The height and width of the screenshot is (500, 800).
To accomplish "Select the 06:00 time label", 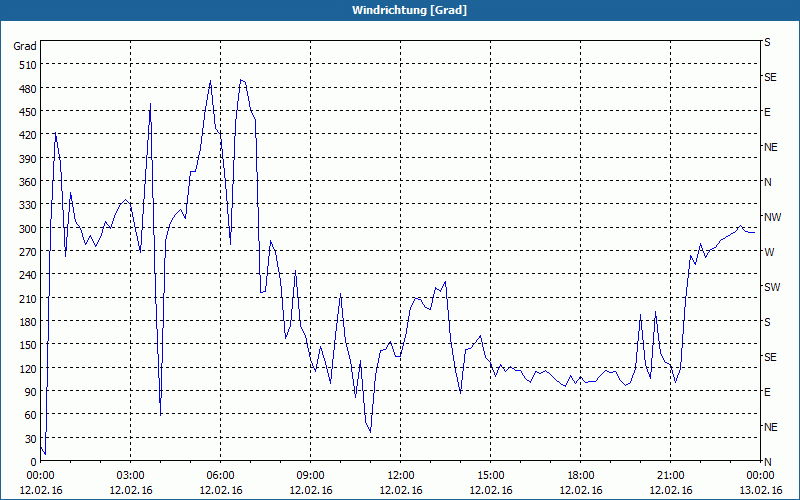I will pyautogui.click(x=220, y=476).
